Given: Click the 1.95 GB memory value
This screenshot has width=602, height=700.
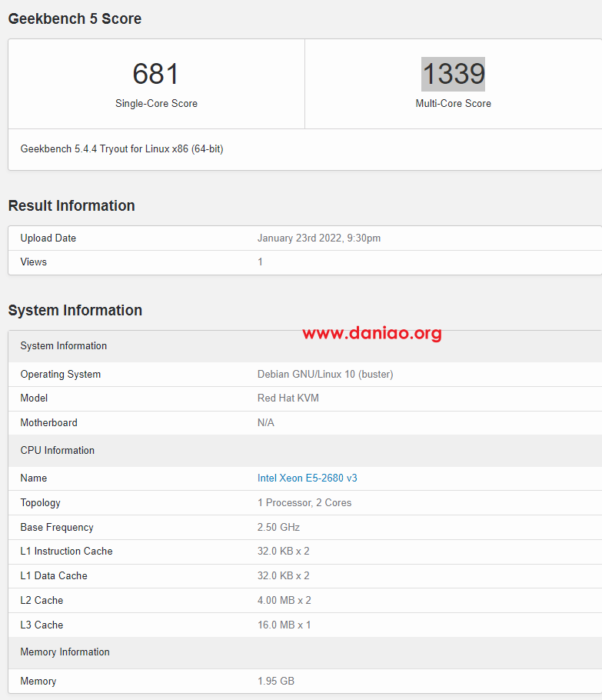Looking at the screenshot, I should coord(276,682).
